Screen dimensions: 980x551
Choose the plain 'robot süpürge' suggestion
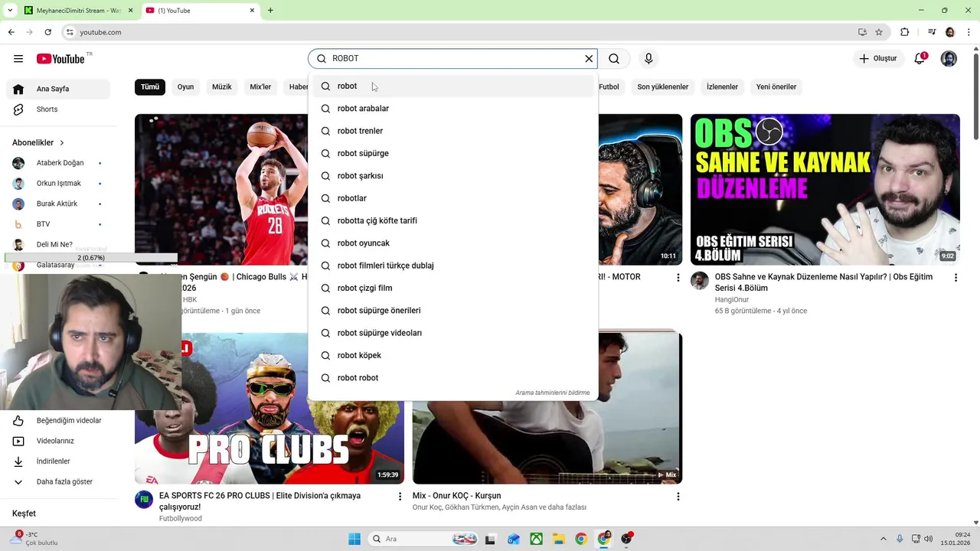click(x=452, y=154)
